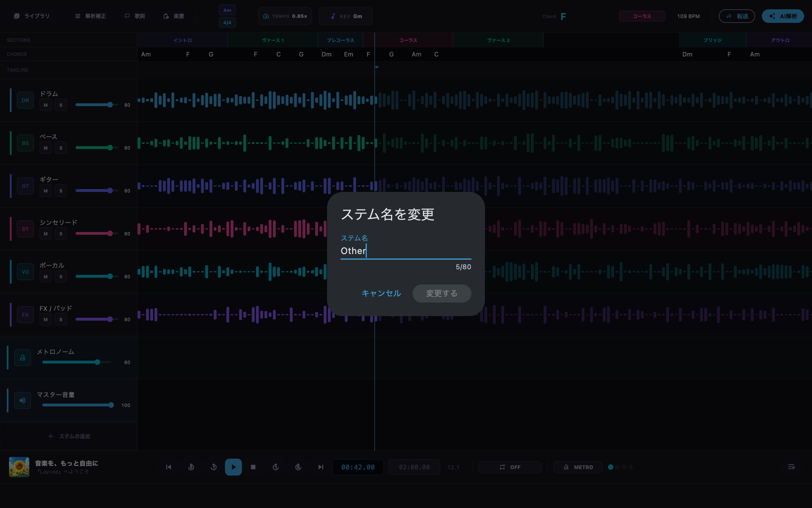The height and width of the screenshot is (508, 812).
Task: Toggle the loop OFF button
Action: (x=510, y=467)
